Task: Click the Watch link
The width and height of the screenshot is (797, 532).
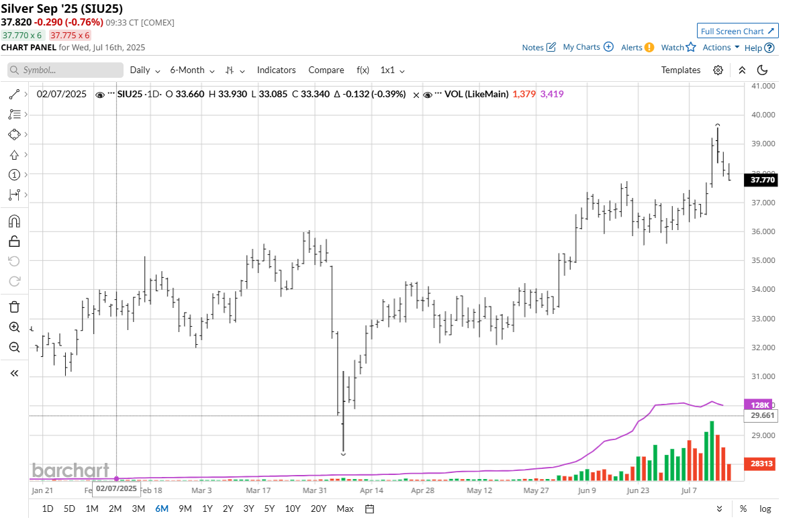Action: (672, 47)
